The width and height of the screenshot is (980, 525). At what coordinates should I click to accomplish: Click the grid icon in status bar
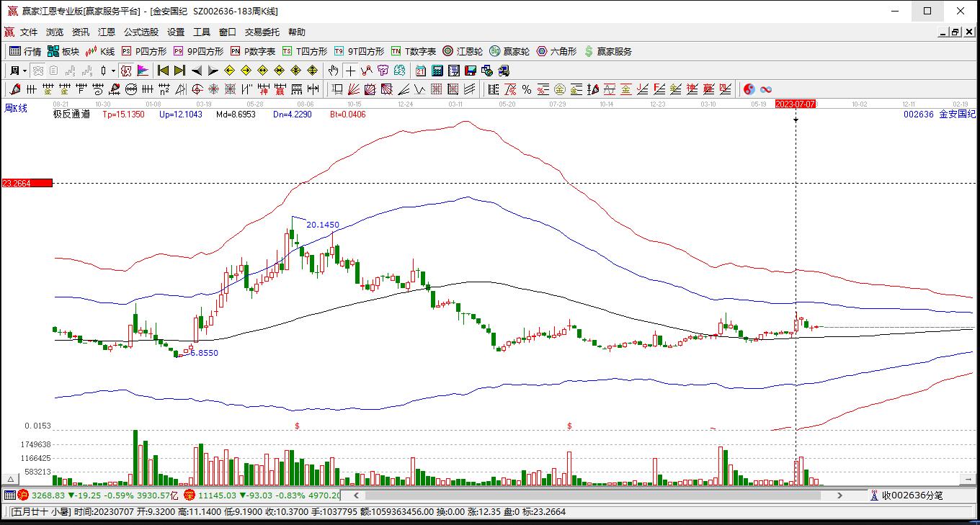tap(9, 495)
